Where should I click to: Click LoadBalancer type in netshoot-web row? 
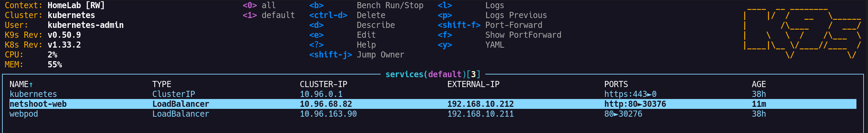point(181,104)
